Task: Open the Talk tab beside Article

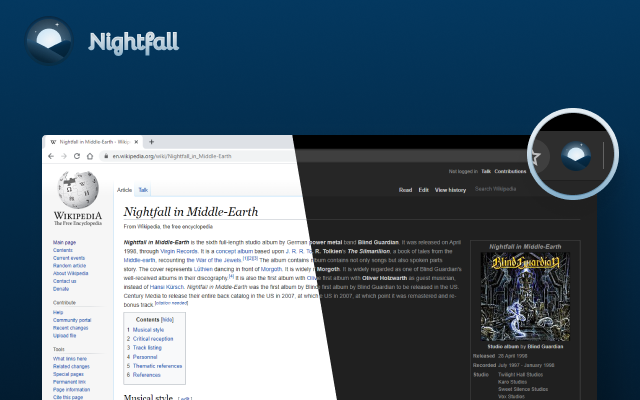Action: tap(143, 190)
